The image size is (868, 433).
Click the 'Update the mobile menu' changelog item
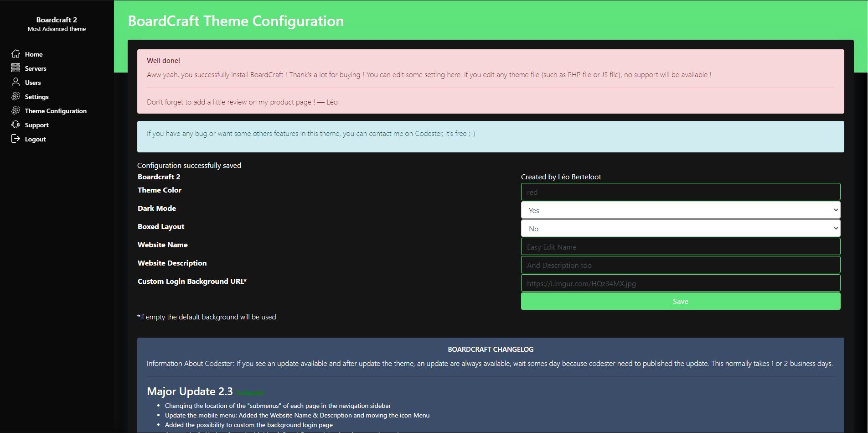click(x=297, y=415)
